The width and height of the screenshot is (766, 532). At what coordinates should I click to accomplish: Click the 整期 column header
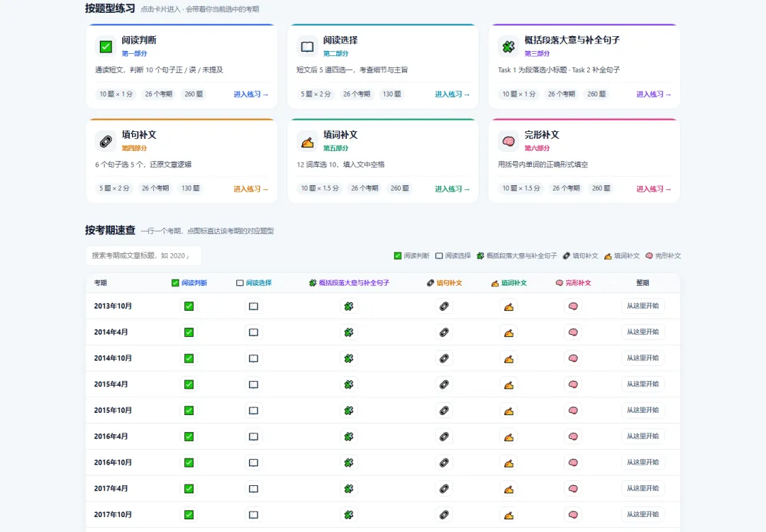pos(643,283)
